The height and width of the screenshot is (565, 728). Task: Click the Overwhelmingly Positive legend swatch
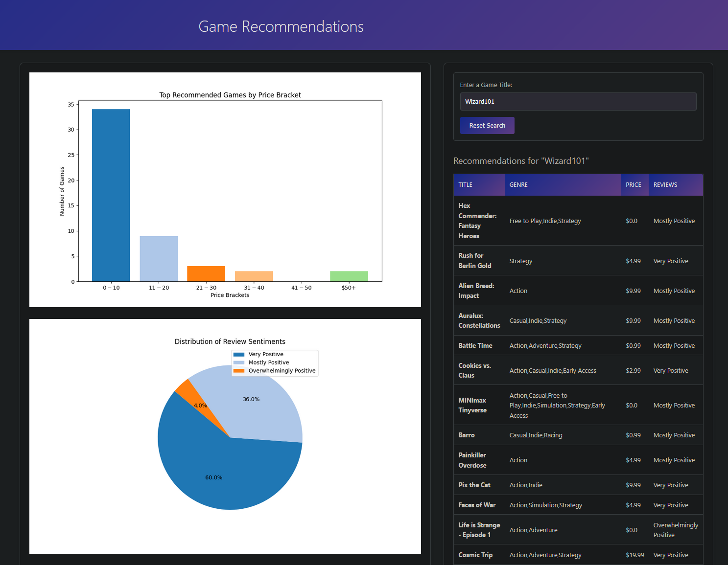click(x=239, y=371)
